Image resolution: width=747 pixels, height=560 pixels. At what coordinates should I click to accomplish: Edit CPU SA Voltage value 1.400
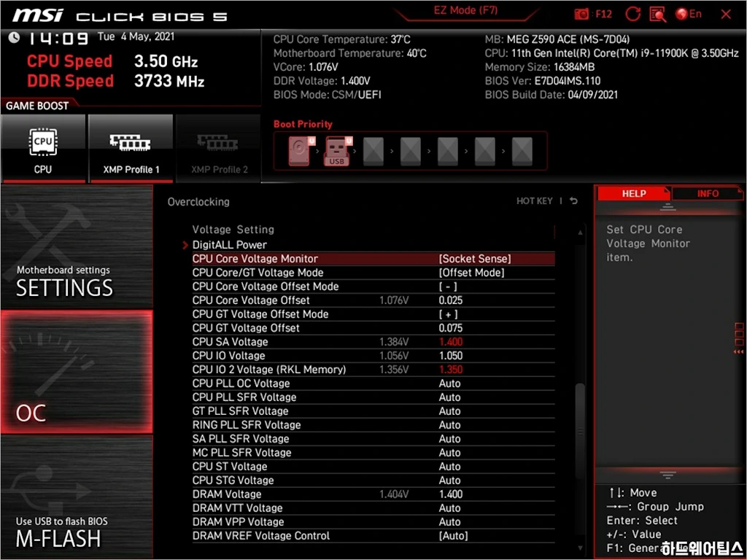(451, 341)
